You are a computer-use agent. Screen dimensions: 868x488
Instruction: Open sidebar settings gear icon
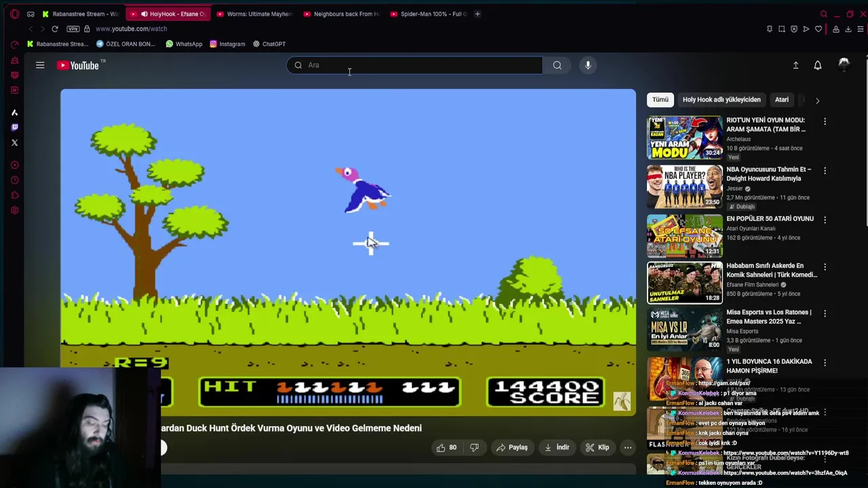15,210
